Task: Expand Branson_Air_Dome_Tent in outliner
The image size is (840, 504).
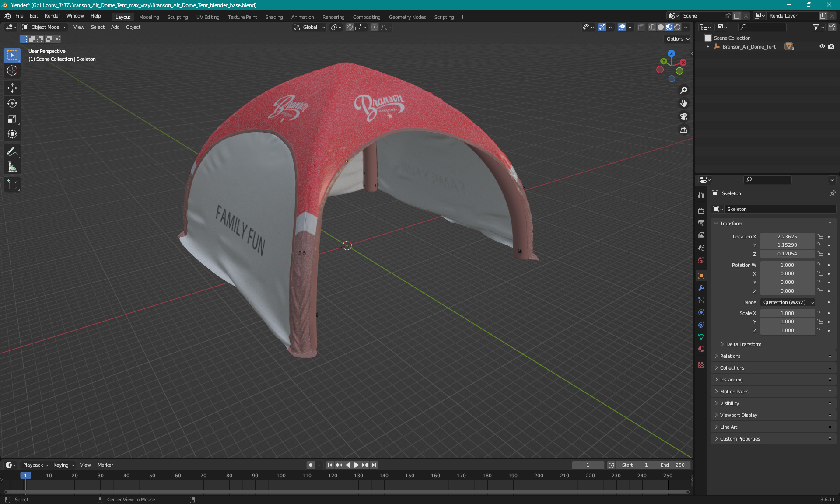Action: click(x=708, y=46)
